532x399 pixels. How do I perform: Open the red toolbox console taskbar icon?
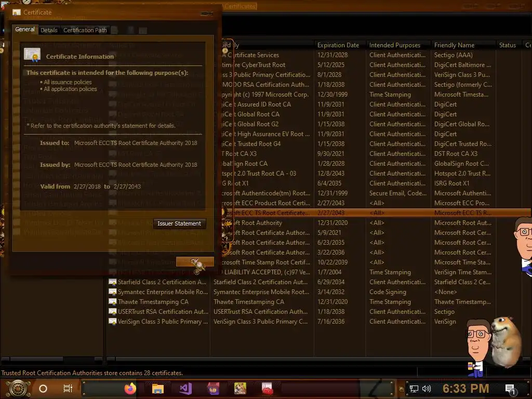pyautogui.click(x=268, y=389)
